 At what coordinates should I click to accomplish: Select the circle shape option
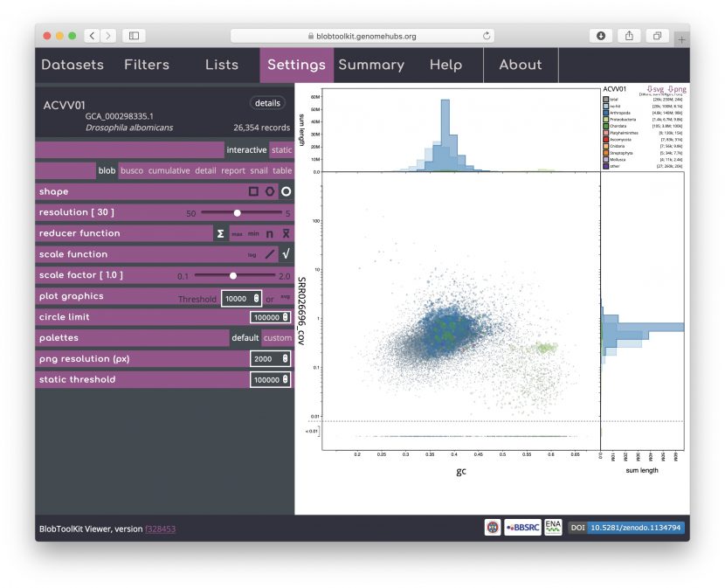click(284, 191)
